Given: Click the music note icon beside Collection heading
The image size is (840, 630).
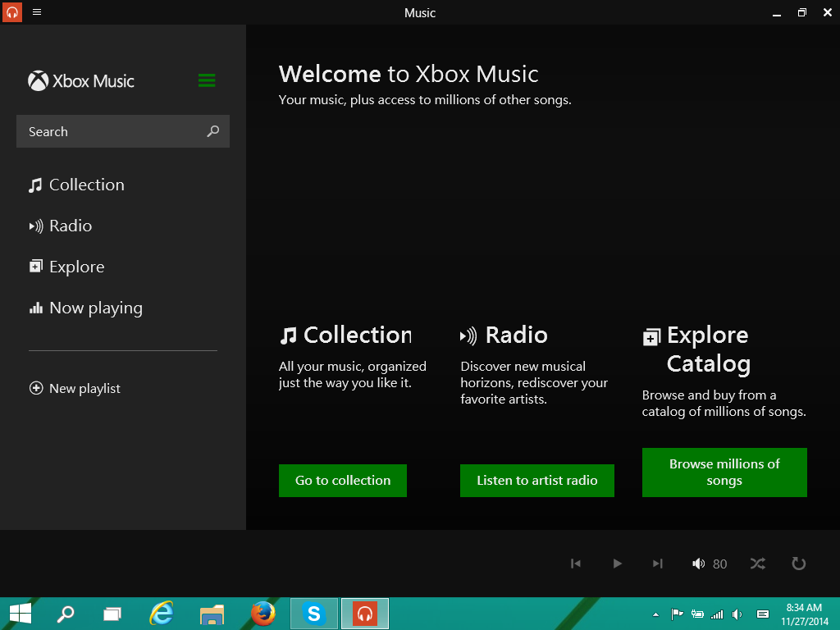Looking at the screenshot, I should [288, 336].
